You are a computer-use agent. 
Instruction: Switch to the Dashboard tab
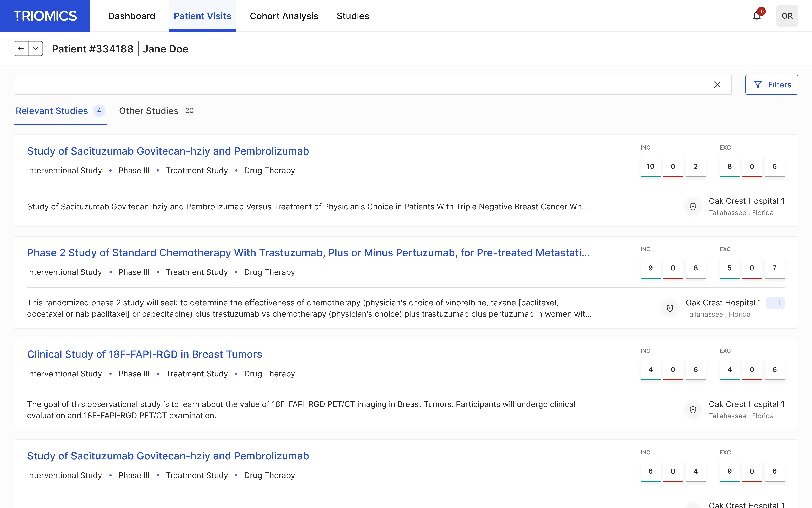[132, 16]
